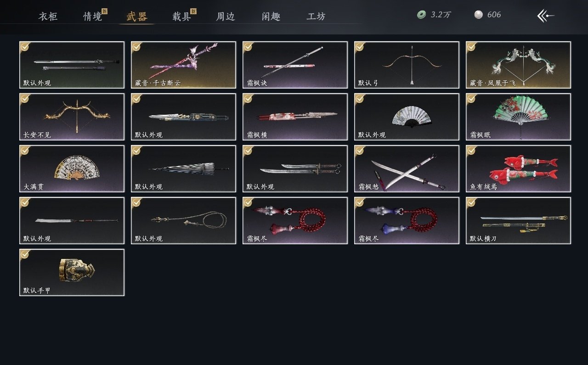
Task: Click the back arrow icon
Action: (x=546, y=16)
